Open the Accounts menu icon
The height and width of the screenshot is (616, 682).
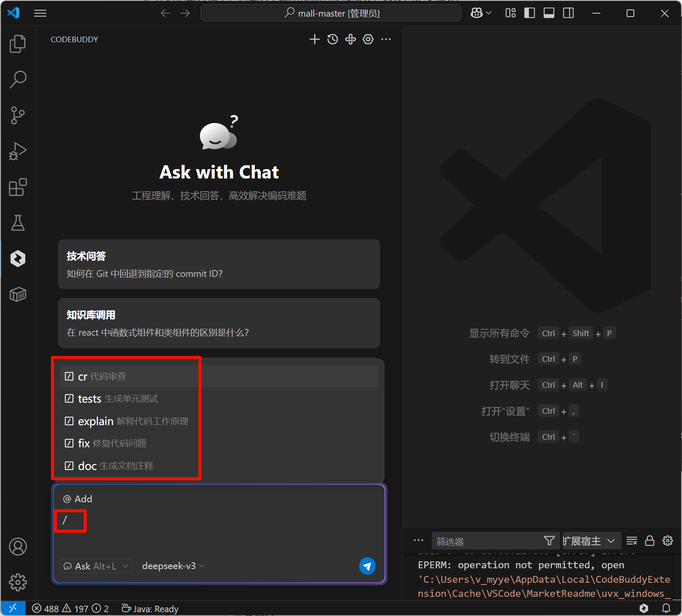tap(17, 547)
